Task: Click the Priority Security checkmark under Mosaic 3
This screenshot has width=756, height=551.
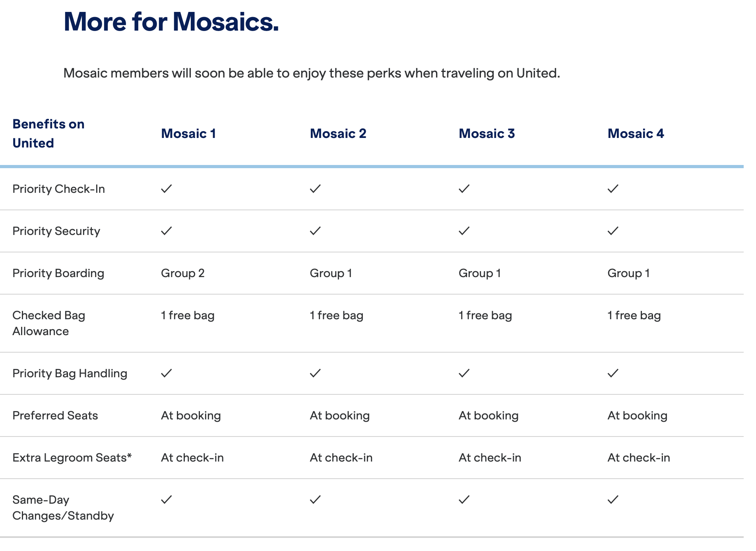Action: pyautogui.click(x=464, y=231)
